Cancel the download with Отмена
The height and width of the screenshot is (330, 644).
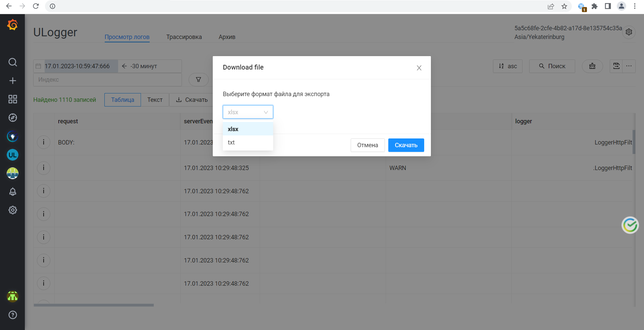[x=367, y=145]
